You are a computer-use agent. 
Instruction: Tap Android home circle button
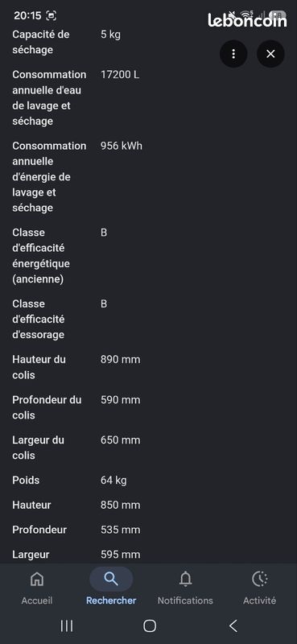click(x=150, y=626)
